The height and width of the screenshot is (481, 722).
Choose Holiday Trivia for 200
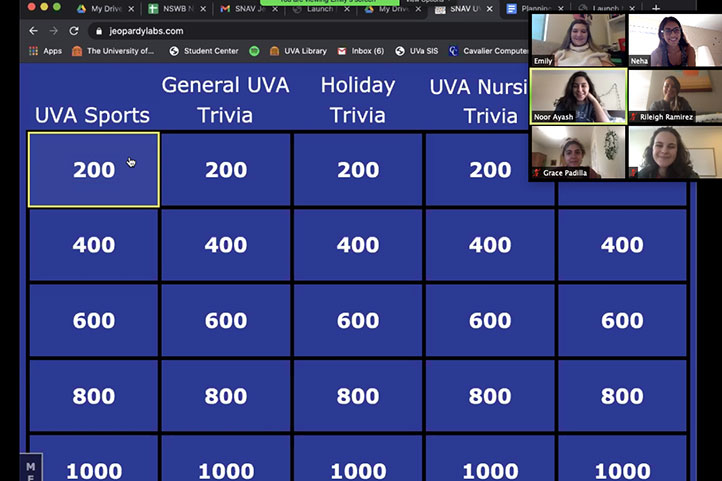tap(358, 170)
